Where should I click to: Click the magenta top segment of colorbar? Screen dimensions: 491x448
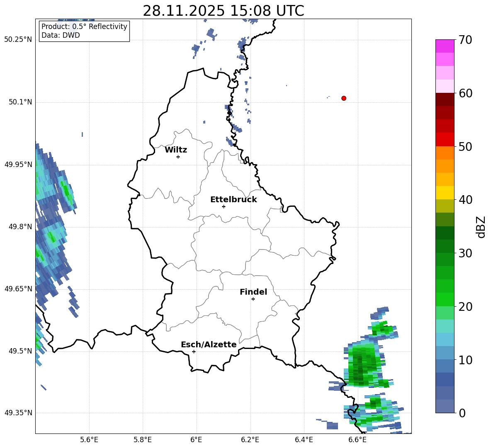tap(445, 46)
